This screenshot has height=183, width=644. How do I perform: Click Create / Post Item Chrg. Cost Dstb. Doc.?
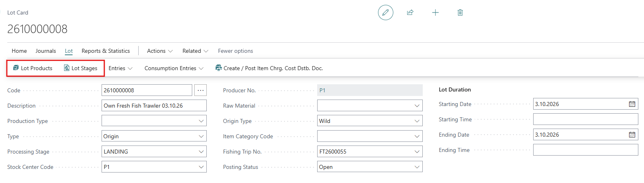269,68
